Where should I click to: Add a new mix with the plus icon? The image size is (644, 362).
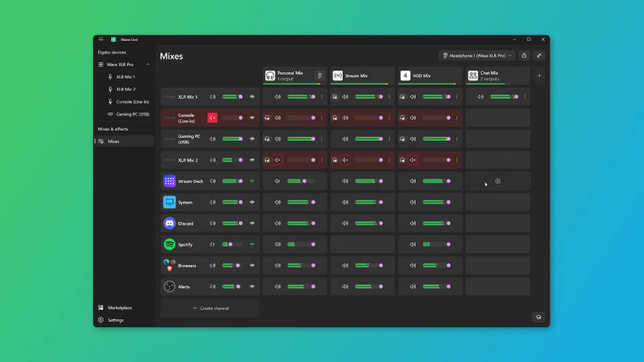pos(539,76)
